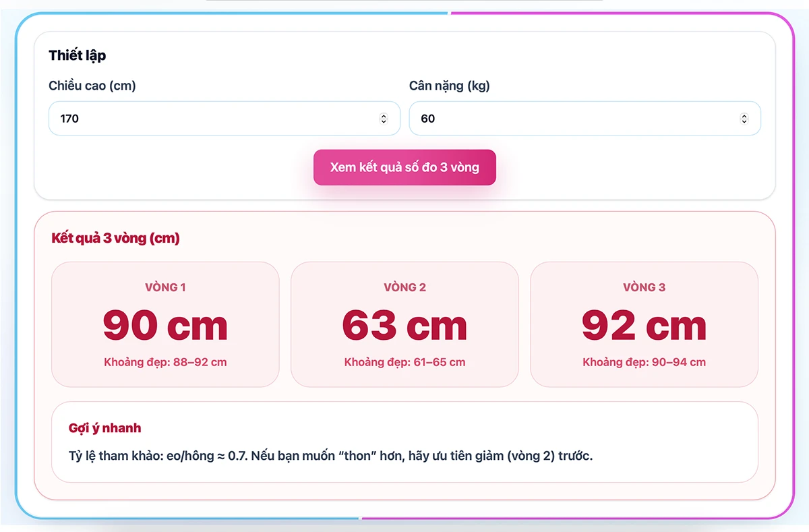809x532 pixels.
Task: Click the height field spinner arrows
Action: [x=384, y=119]
